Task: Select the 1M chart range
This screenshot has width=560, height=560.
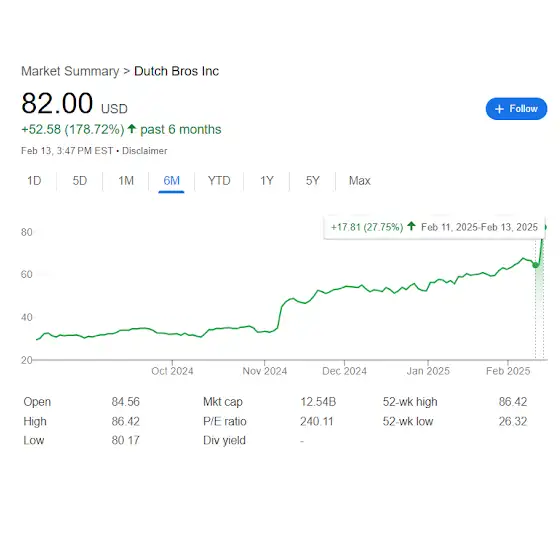Action: (x=126, y=181)
